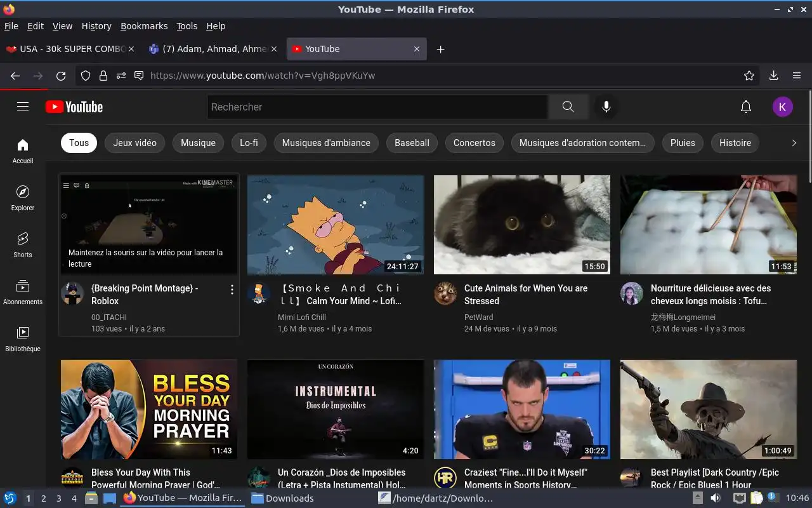Open the account avatar menu labeled K
This screenshot has width=812, height=508.
(782, 107)
